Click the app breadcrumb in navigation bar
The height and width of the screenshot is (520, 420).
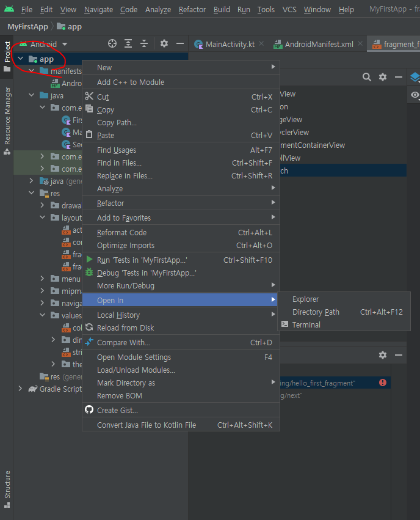pyautogui.click(x=69, y=26)
